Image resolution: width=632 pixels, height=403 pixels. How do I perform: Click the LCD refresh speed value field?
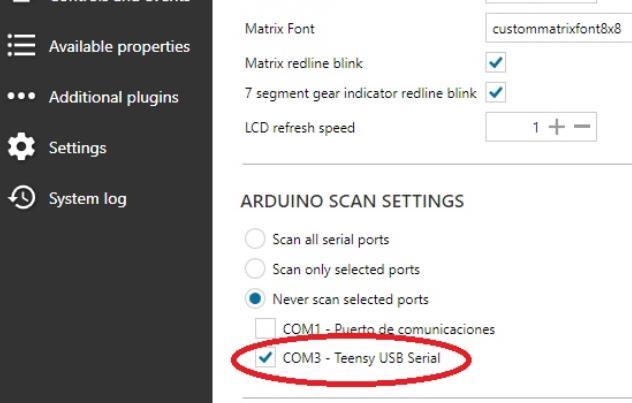coord(516,128)
